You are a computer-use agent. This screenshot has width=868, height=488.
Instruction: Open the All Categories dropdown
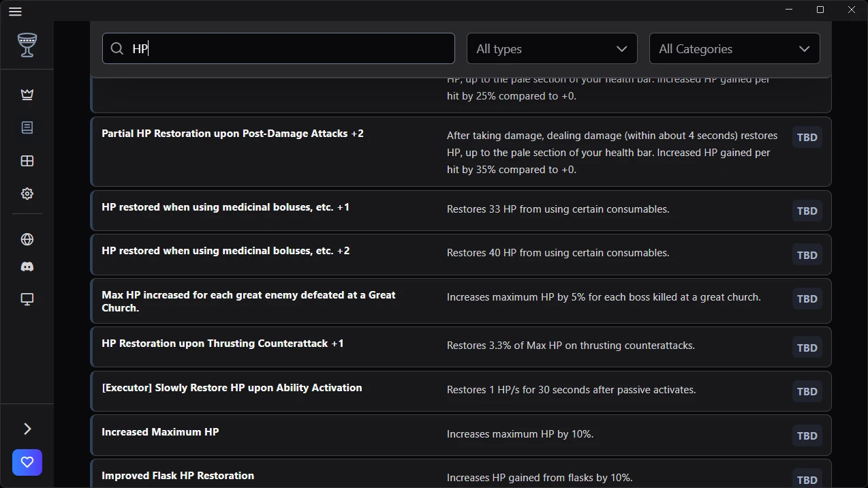pyautogui.click(x=734, y=49)
